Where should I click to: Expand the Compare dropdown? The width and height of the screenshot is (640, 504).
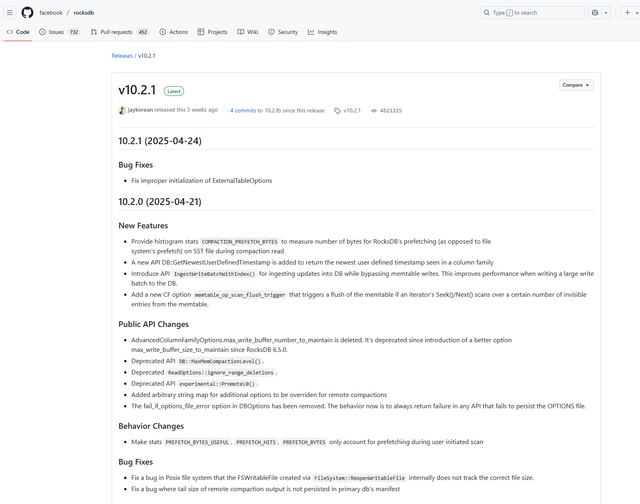[x=577, y=85]
